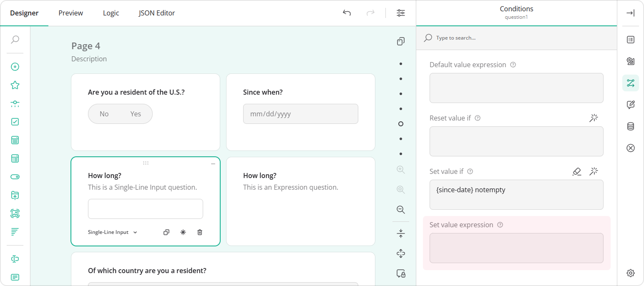
Task: Undo the last change
Action: coord(347,13)
